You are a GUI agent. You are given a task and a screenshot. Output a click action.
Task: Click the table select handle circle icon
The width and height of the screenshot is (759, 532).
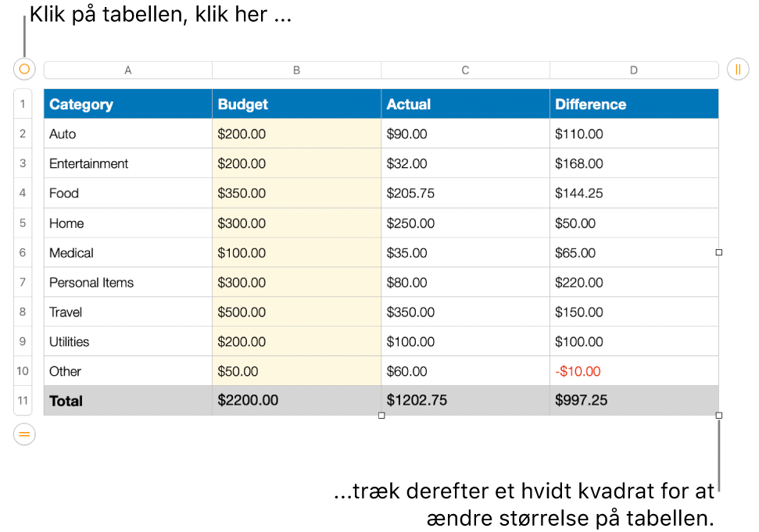24,70
